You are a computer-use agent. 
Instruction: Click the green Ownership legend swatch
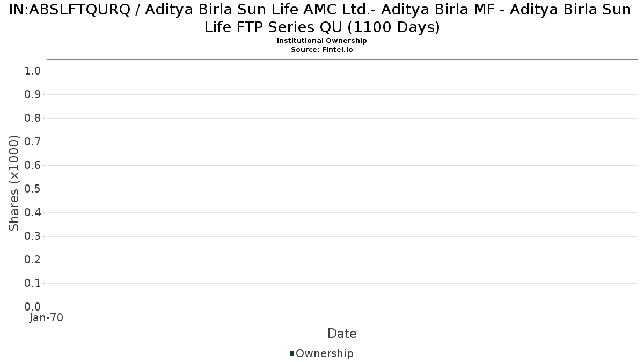(x=292, y=353)
